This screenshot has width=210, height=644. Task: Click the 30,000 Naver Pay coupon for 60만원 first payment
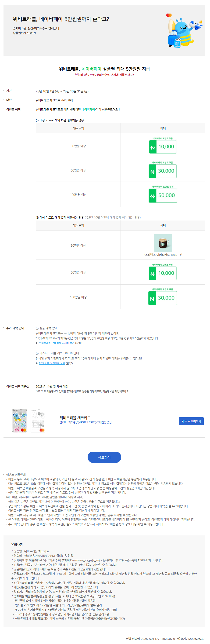[x=163, y=171]
